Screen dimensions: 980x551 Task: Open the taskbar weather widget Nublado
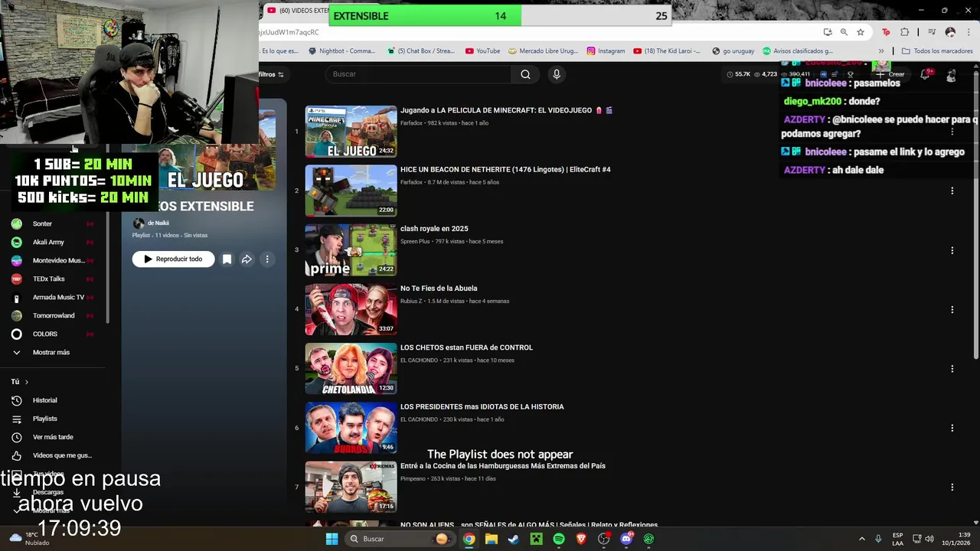pos(31,539)
